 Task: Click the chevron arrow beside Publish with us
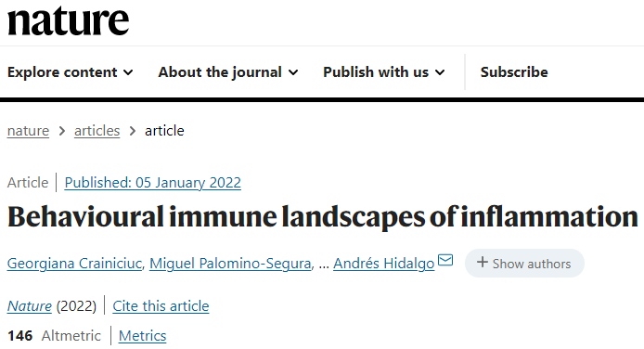[440, 72]
